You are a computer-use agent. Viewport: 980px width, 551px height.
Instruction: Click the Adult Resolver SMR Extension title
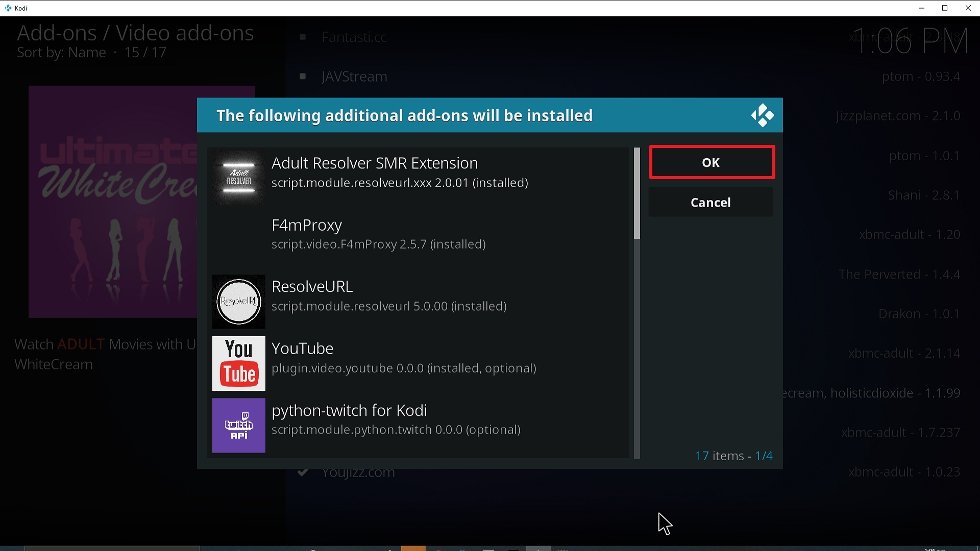pyautogui.click(x=375, y=163)
